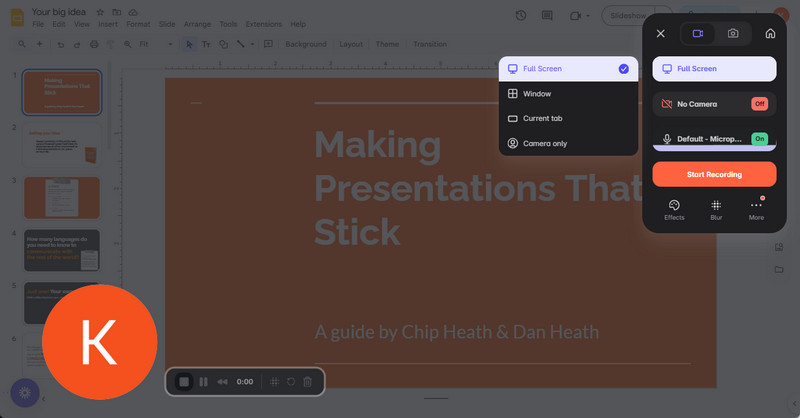800x418 pixels.
Task: Add new slide plus icon
Action: pyautogui.click(x=39, y=44)
